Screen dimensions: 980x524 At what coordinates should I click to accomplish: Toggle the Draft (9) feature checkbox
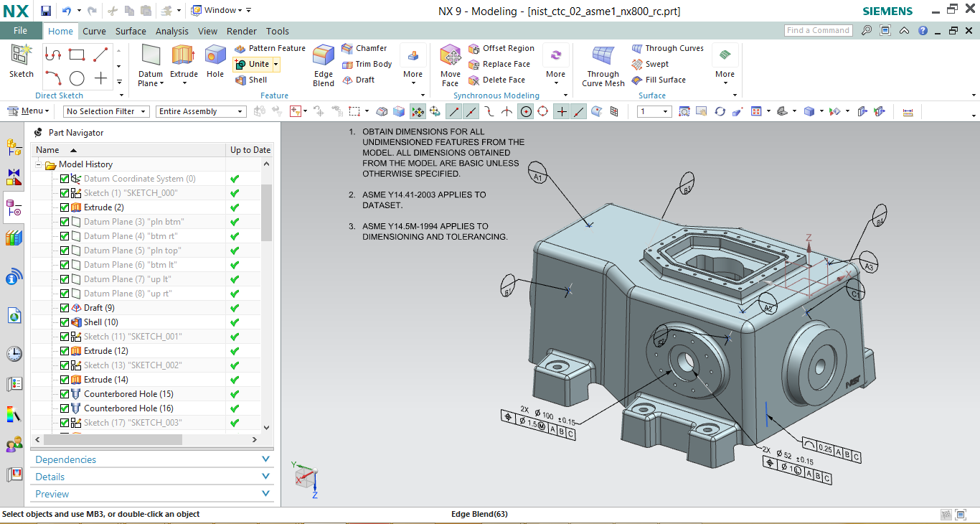coord(65,308)
